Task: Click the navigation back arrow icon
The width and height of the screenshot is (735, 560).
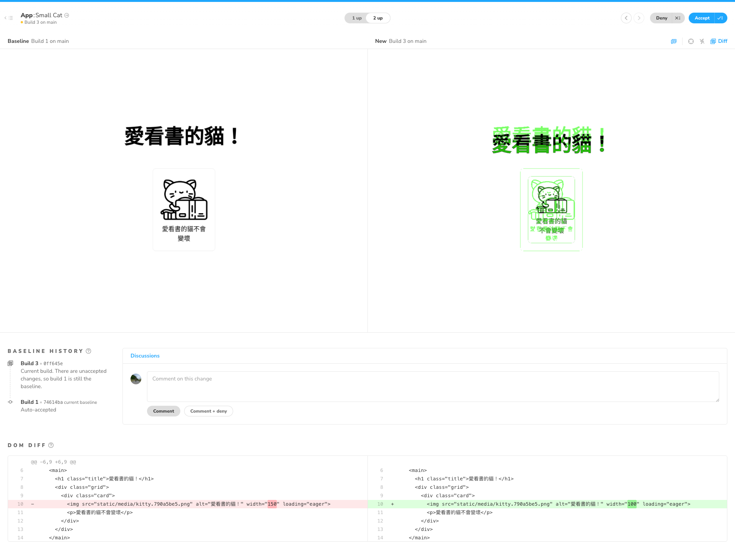Action: (x=5, y=18)
